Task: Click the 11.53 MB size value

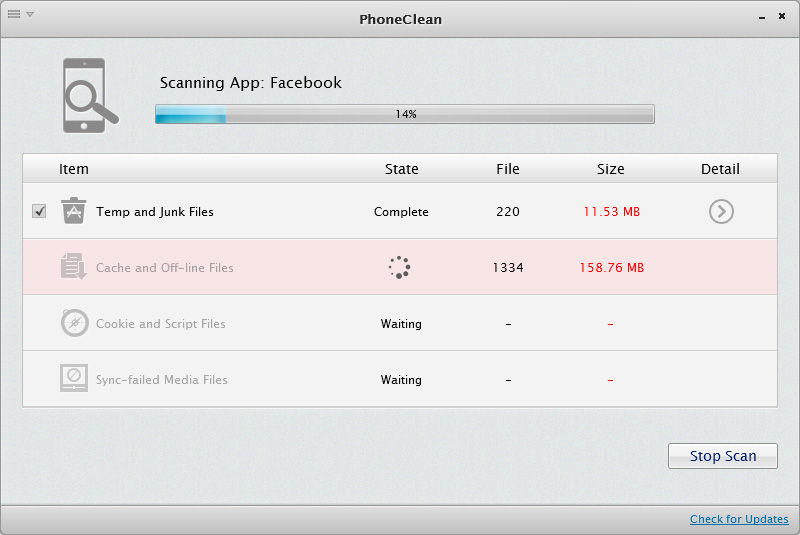Action: pos(611,212)
